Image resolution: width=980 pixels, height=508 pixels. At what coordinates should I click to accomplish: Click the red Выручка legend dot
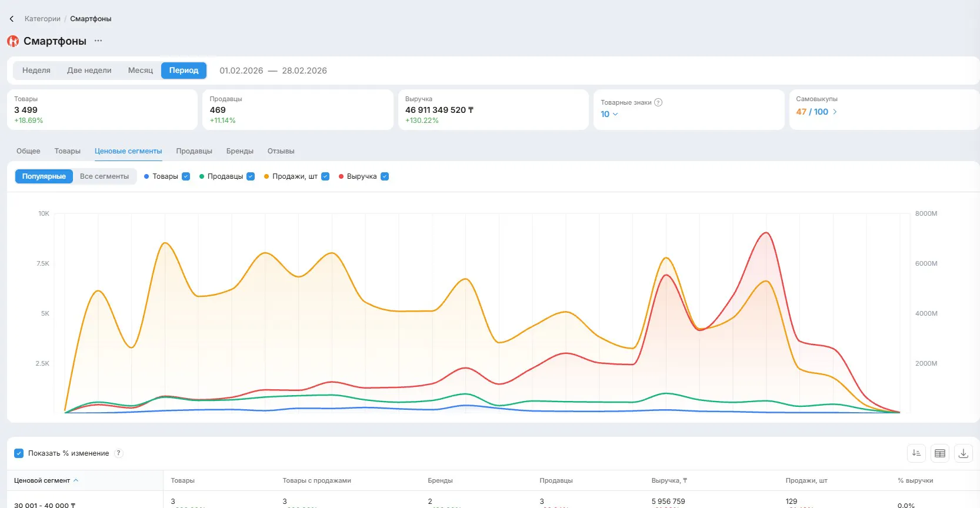click(x=341, y=176)
